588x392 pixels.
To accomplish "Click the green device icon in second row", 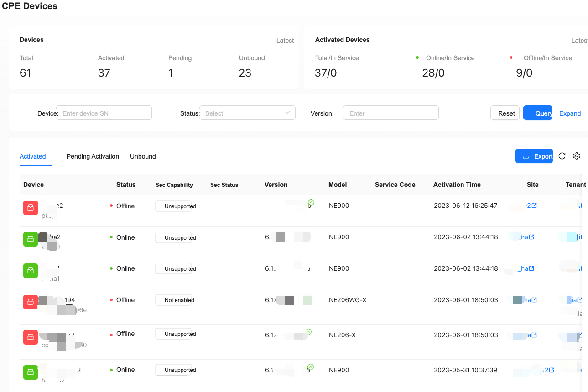I will (x=31, y=239).
